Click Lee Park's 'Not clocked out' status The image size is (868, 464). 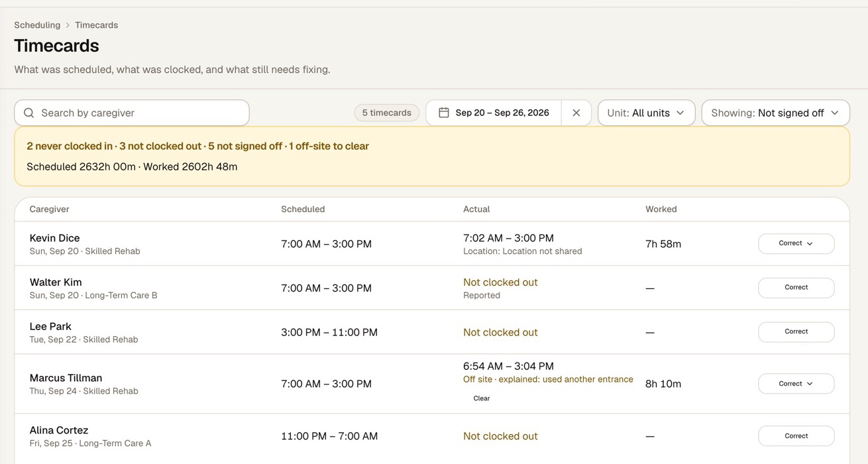(x=500, y=332)
